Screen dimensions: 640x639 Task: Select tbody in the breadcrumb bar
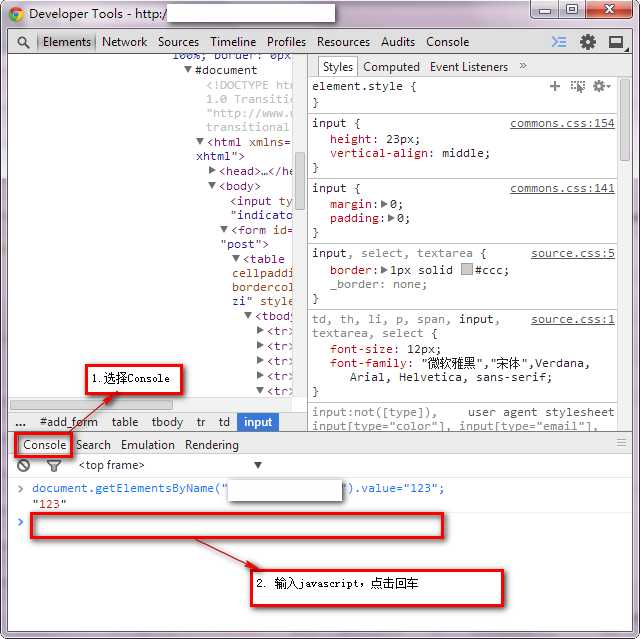pos(167,422)
